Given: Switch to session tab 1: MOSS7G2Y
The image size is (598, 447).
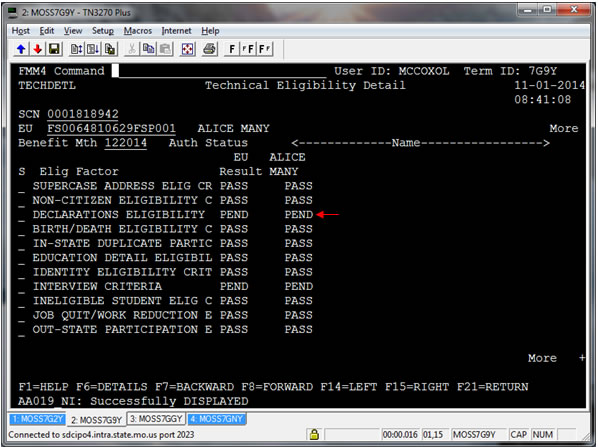Looking at the screenshot, I should [37, 419].
